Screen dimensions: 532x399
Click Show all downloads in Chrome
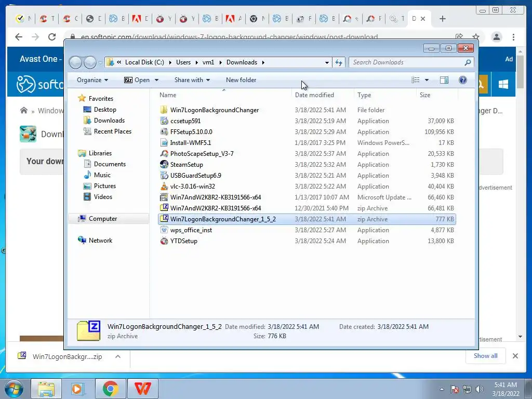[486, 356]
